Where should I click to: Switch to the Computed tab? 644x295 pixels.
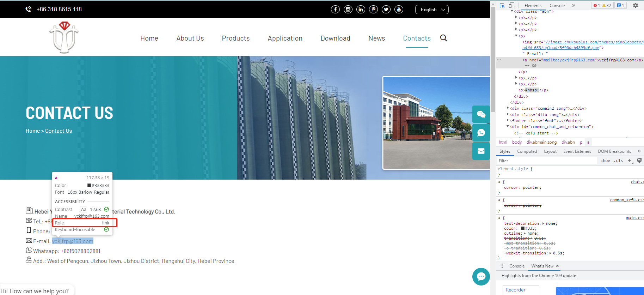527,151
